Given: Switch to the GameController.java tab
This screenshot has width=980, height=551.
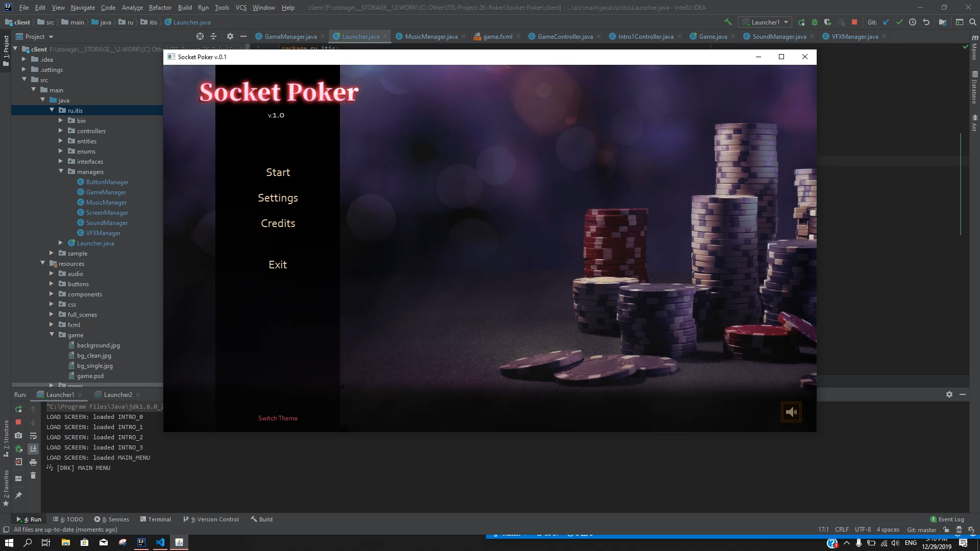Looking at the screenshot, I should pyautogui.click(x=565, y=36).
